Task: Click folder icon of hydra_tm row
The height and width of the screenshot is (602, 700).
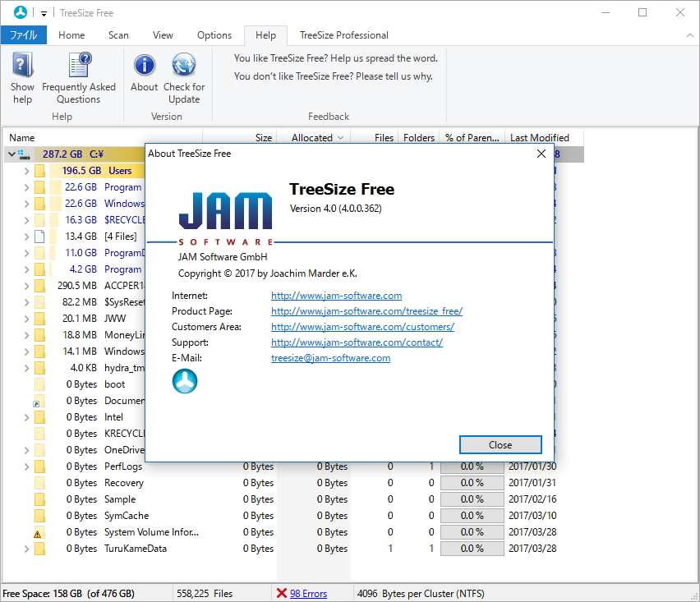Action: point(39,368)
